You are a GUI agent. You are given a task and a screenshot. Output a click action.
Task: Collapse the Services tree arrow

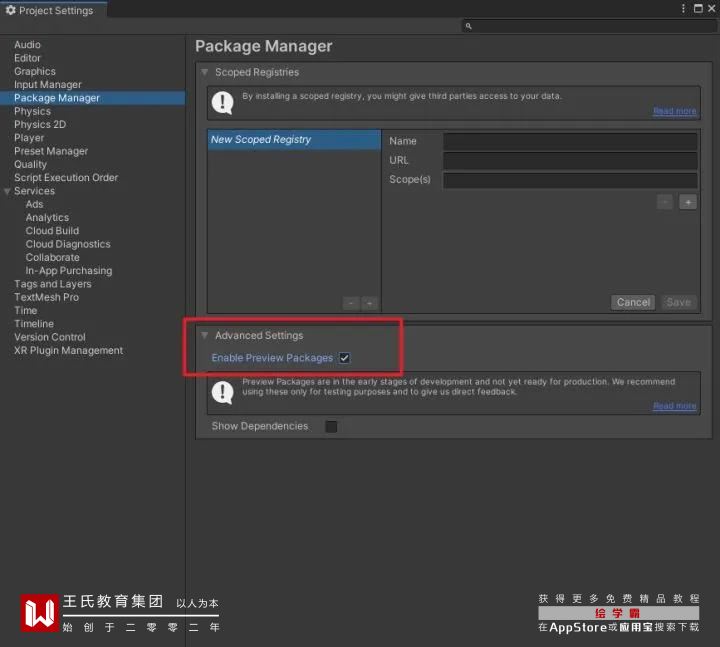click(7, 191)
